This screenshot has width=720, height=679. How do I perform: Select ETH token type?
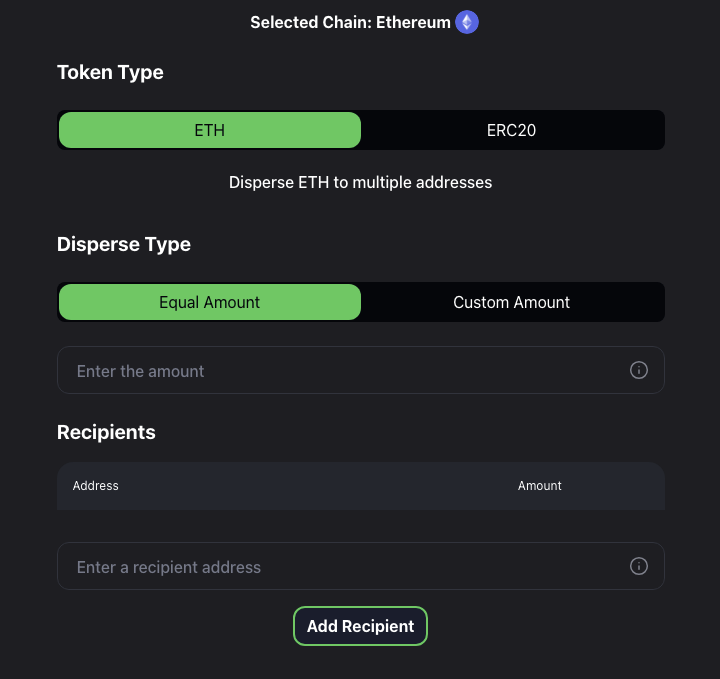click(x=210, y=130)
